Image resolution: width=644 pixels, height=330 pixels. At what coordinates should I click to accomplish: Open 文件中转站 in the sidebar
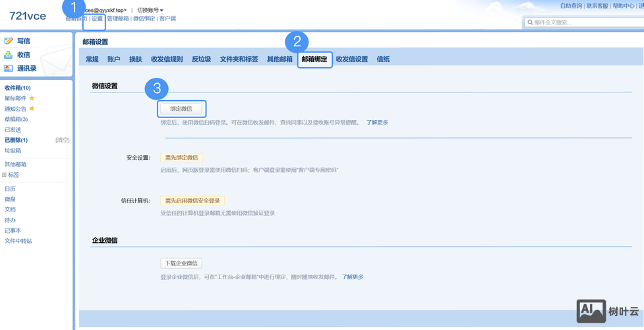tap(18, 241)
